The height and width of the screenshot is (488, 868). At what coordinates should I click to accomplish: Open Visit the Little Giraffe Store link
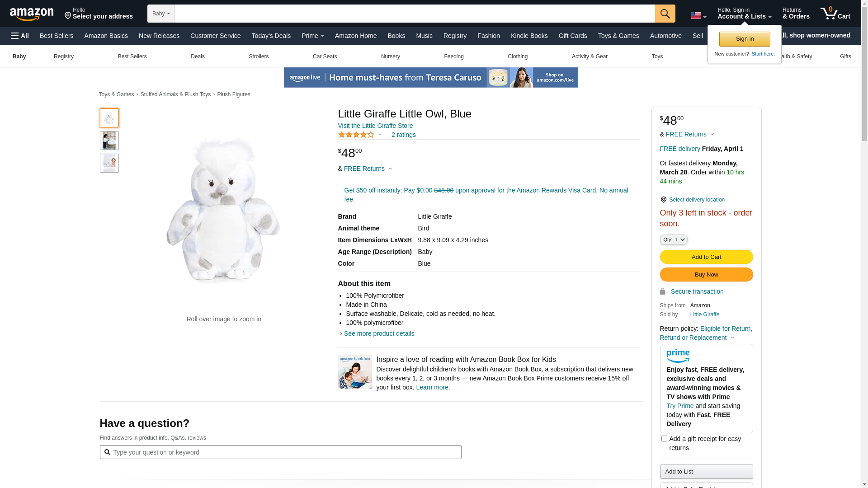coord(375,126)
